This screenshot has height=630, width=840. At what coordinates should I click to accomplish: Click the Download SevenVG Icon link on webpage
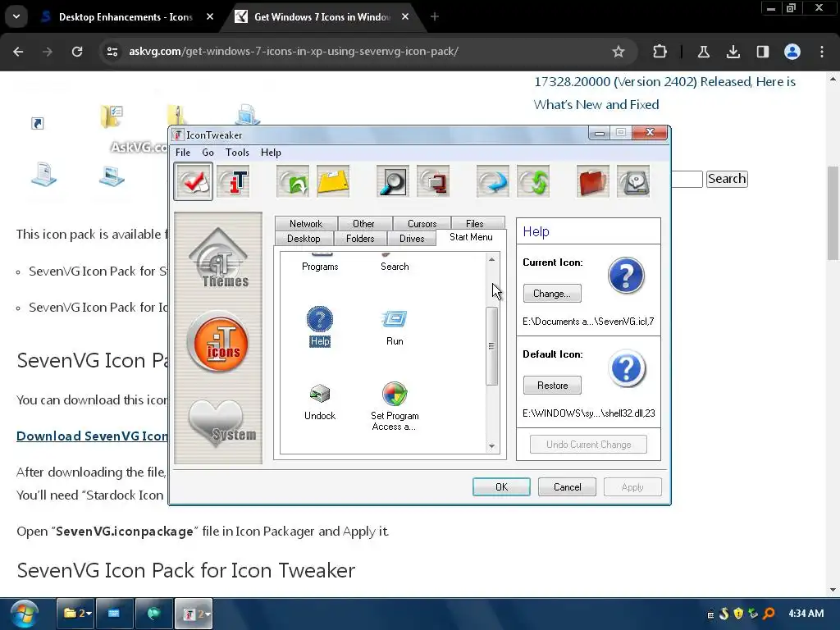[92, 436]
